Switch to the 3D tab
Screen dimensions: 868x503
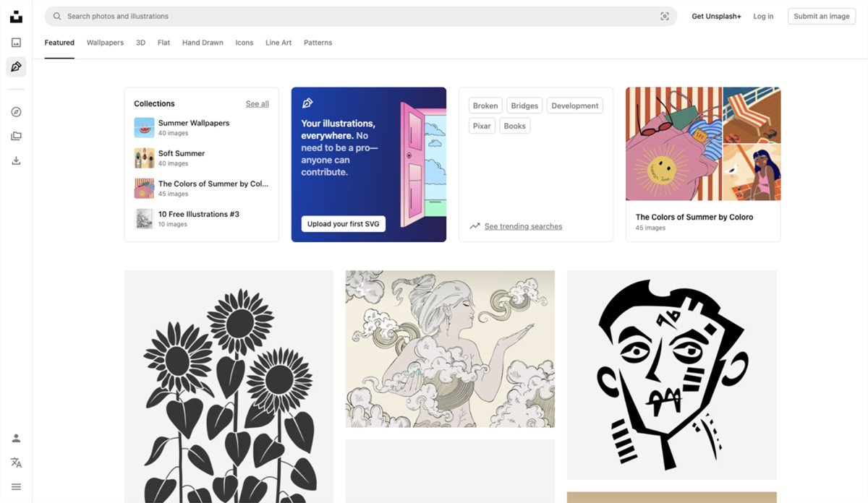tap(140, 43)
